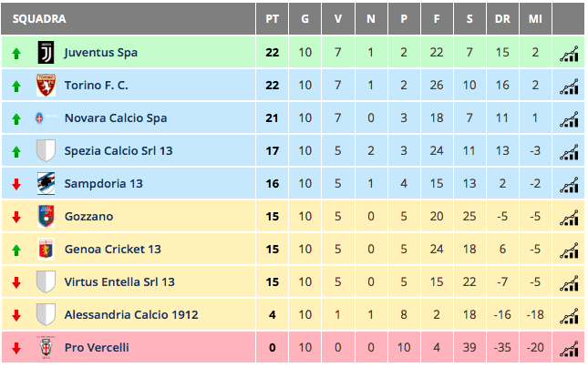588x368 pixels.
Task: Sort table by PT column header
Action: click(x=273, y=19)
